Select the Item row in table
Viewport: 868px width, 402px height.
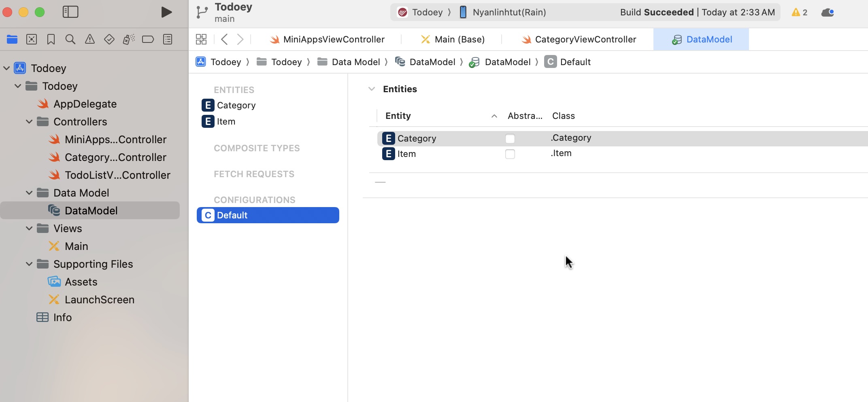coord(623,154)
